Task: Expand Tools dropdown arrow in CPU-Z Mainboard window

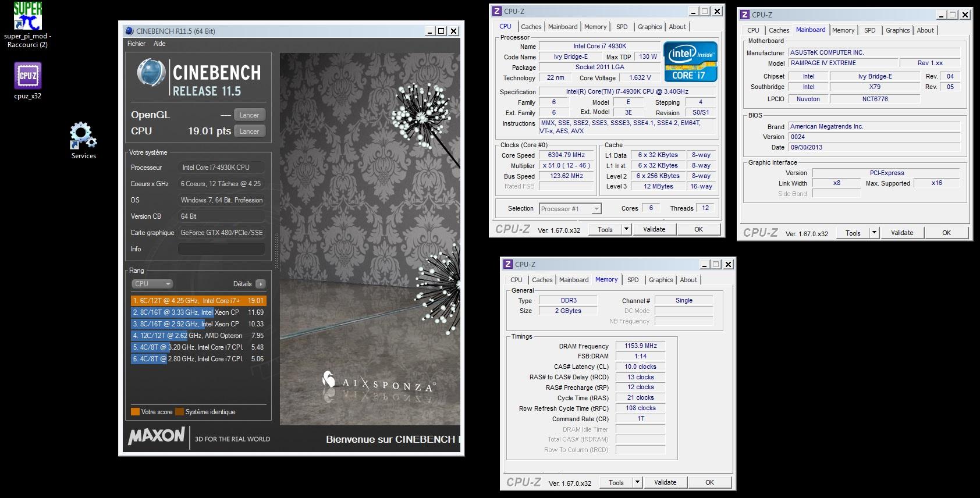Action: coord(875,233)
